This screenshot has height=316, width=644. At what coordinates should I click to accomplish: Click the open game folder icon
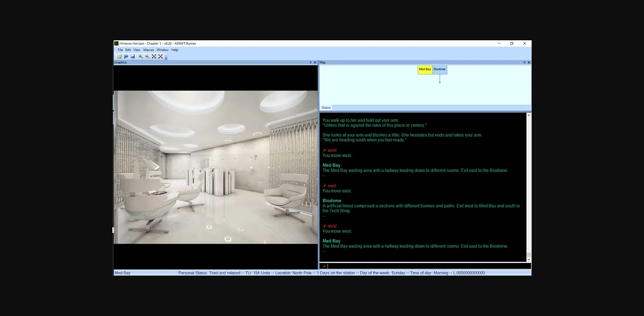point(119,56)
